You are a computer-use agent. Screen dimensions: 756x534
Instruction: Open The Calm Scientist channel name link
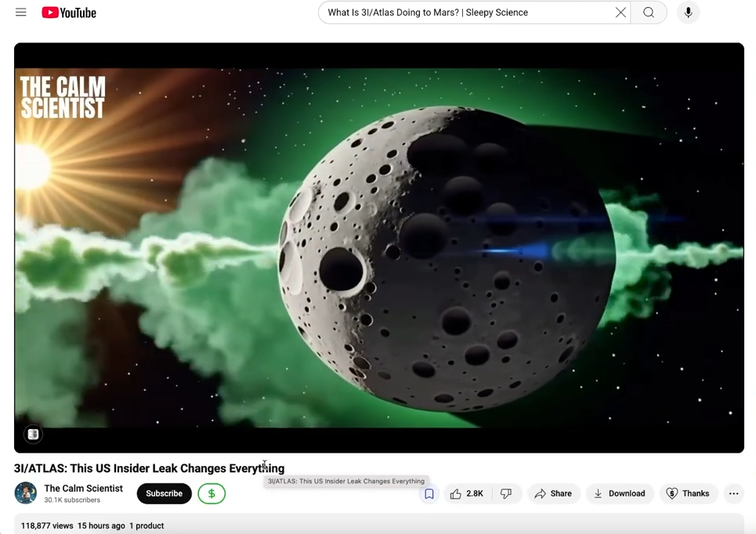(84, 489)
